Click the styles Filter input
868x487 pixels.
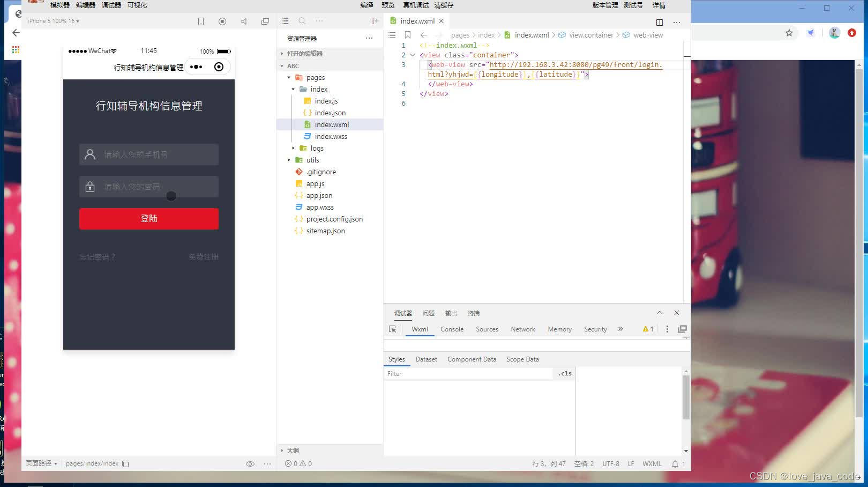(x=469, y=374)
